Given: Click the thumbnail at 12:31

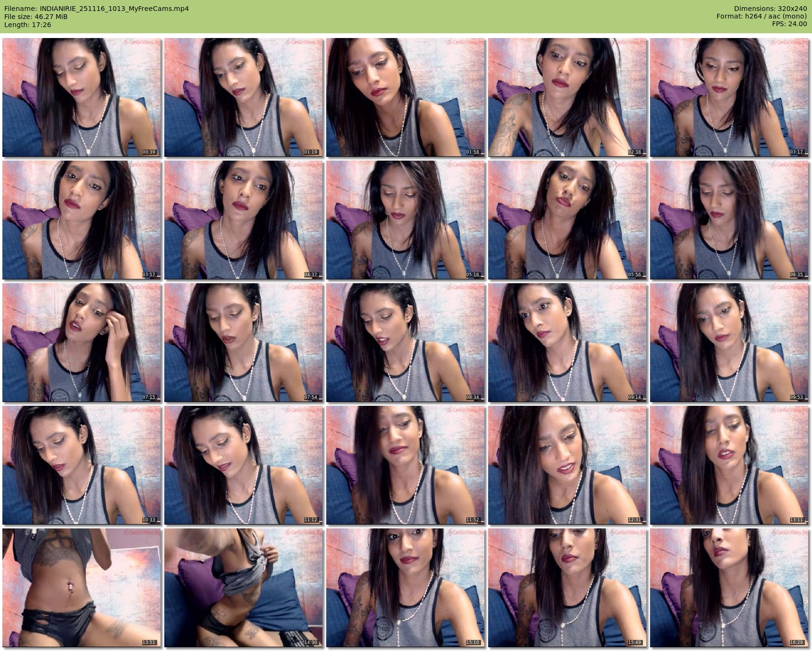Looking at the screenshot, I should coord(567,465).
